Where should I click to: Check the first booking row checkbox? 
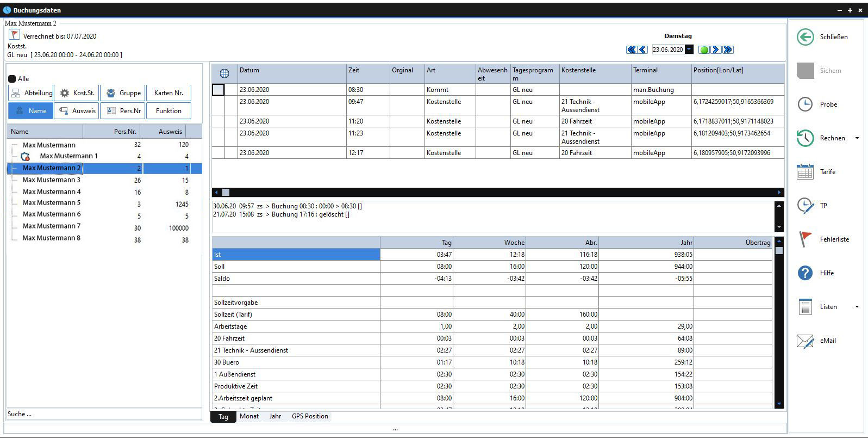click(x=218, y=90)
